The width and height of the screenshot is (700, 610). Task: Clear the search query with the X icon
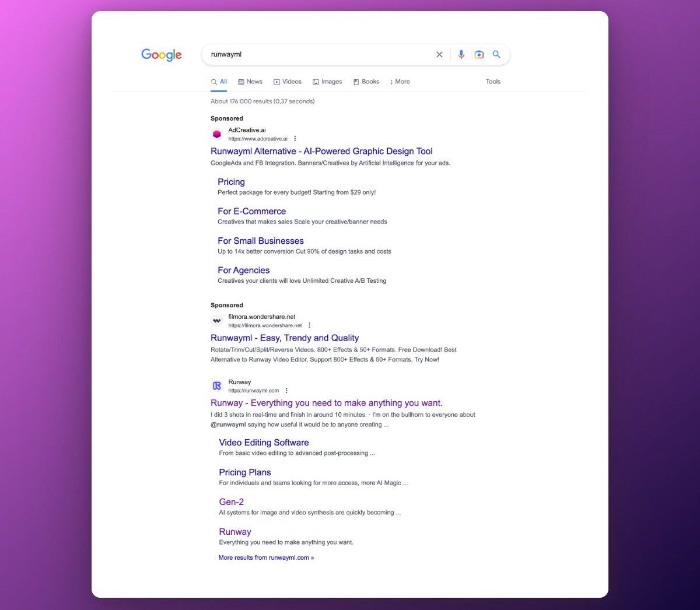click(x=439, y=54)
